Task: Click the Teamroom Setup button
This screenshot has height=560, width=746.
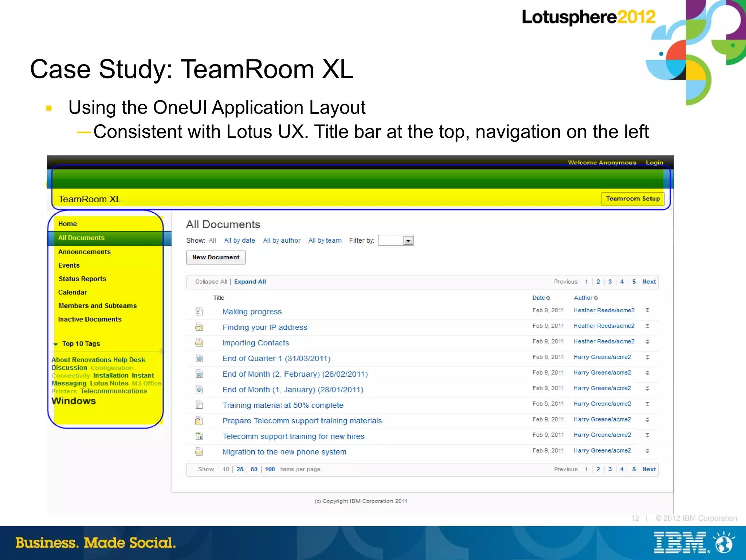Action: (x=633, y=199)
